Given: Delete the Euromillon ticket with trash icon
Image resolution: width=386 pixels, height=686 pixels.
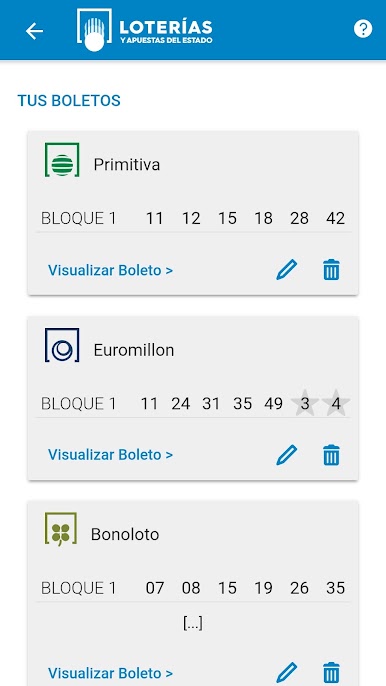Looking at the screenshot, I should (x=331, y=455).
